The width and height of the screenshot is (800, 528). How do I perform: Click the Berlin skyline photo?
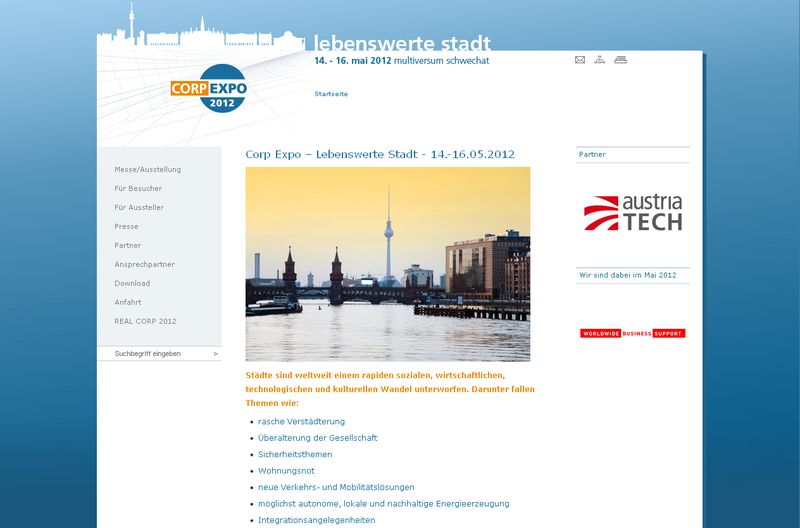[388, 264]
